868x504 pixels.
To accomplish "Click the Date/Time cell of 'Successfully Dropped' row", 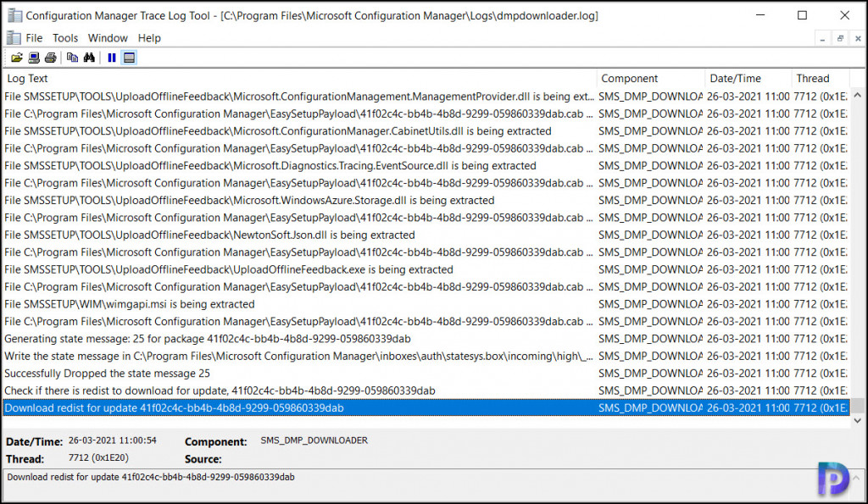I will 748,374.
